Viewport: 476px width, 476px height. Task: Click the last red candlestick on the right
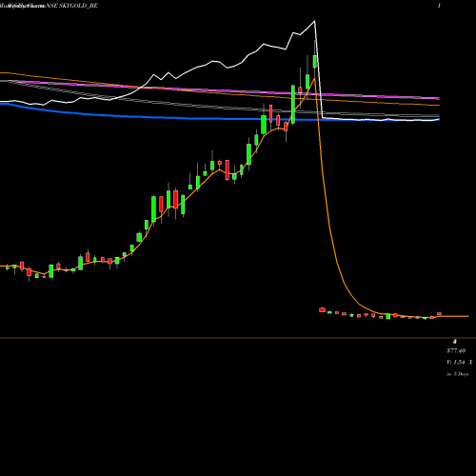(x=440, y=314)
